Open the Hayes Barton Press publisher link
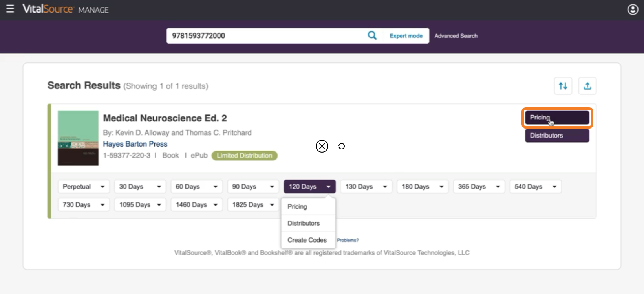Image resolution: width=644 pixels, height=294 pixels. click(x=135, y=144)
